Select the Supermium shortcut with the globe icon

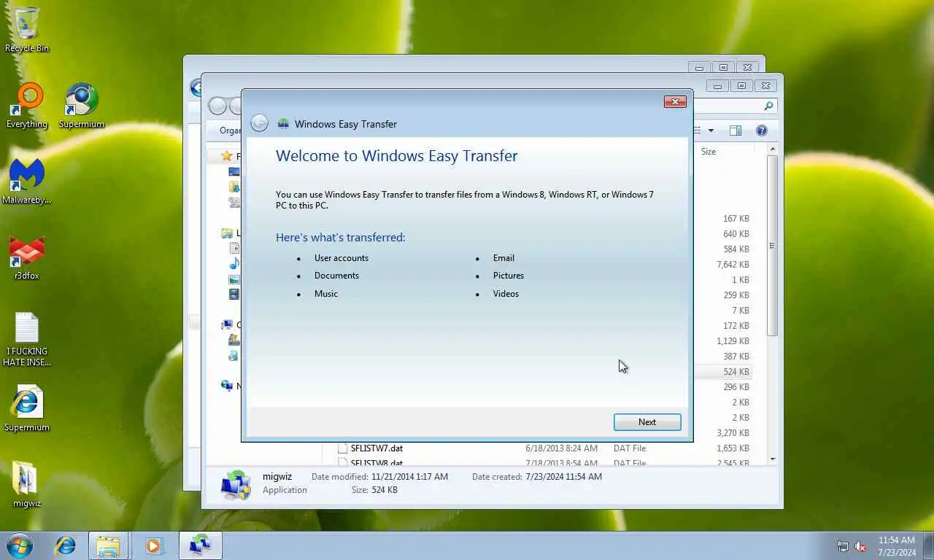[81, 106]
